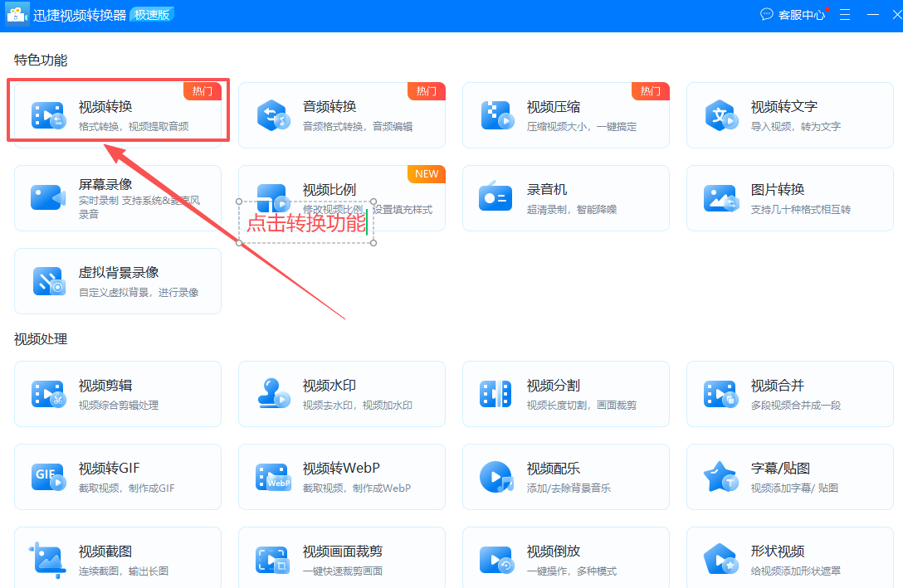Open the 视频转换 (video conversion) feature
Screen dimensions: 903x588
(117, 114)
